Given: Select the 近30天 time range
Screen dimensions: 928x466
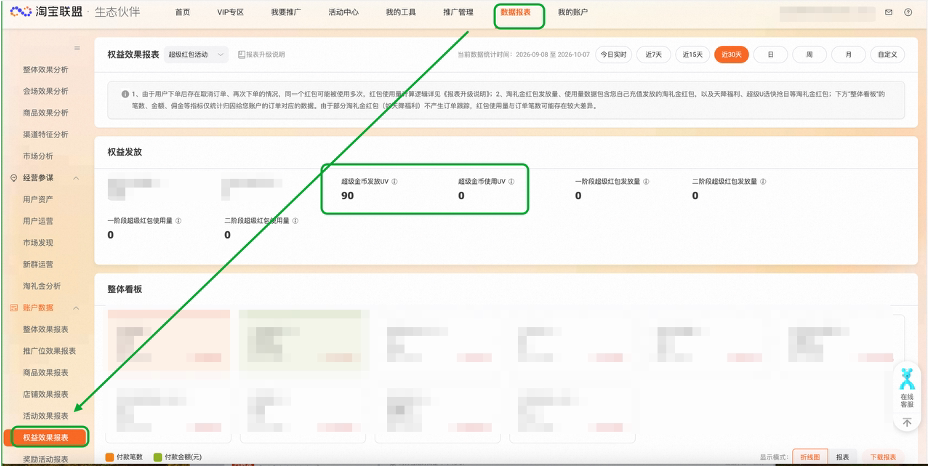Looking at the screenshot, I should [x=732, y=54].
